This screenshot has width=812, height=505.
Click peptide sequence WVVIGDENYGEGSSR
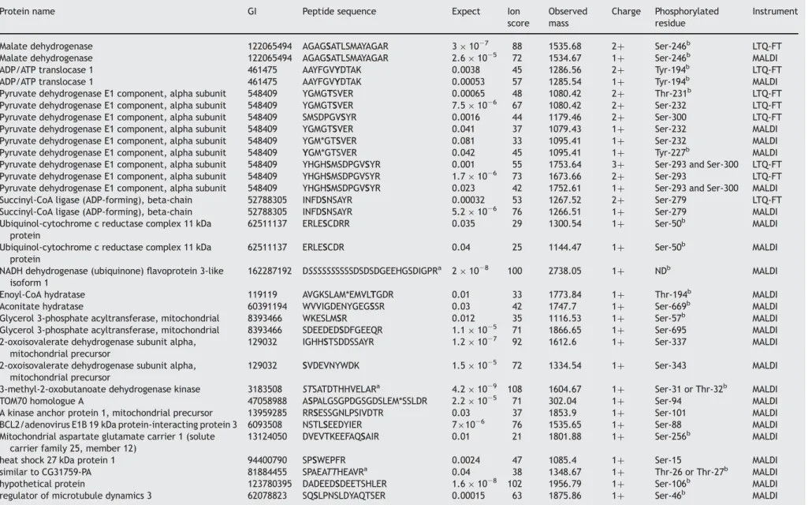(x=344, y=306)
